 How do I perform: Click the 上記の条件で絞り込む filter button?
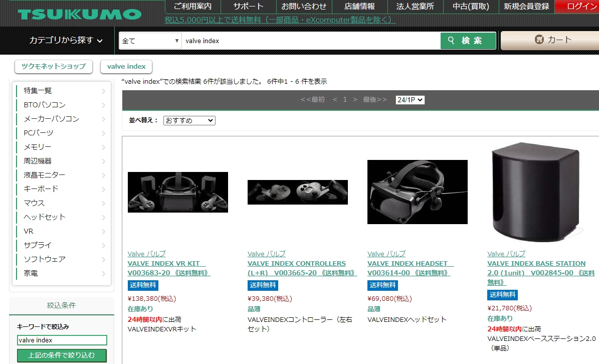point(62,355)
